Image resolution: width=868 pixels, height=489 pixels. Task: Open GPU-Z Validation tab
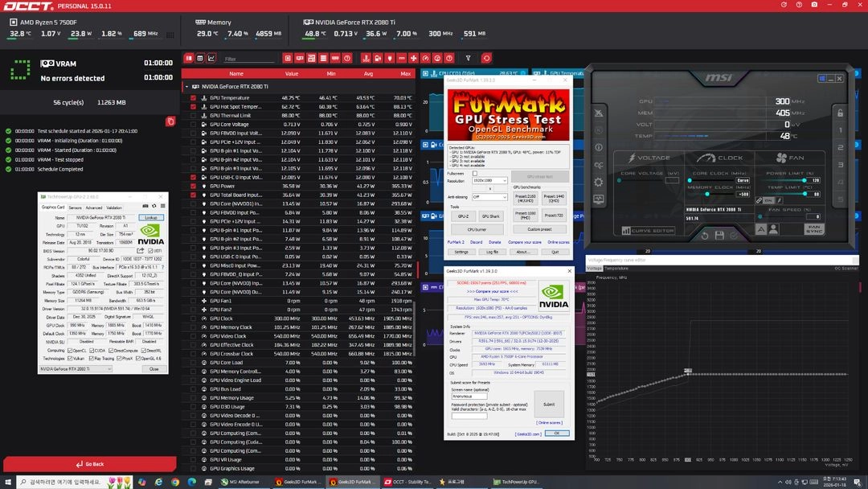(x=114, y=208)
